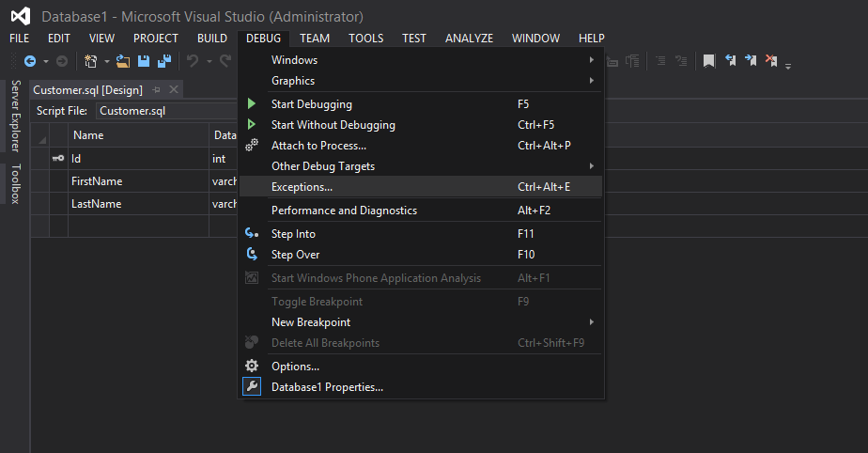Open the WINDOW menu
The image size is (868, 453).
tap(535, 39)
